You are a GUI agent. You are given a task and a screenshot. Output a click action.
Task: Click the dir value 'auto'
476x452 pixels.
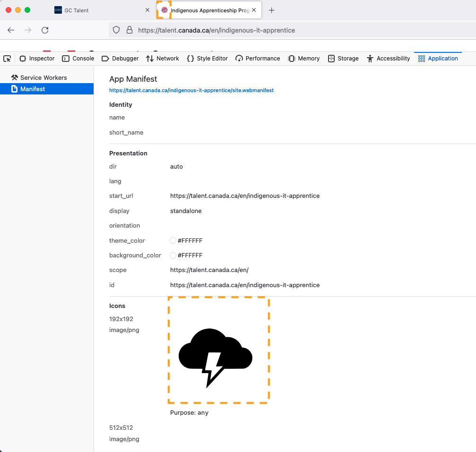[x=176, y=167]
